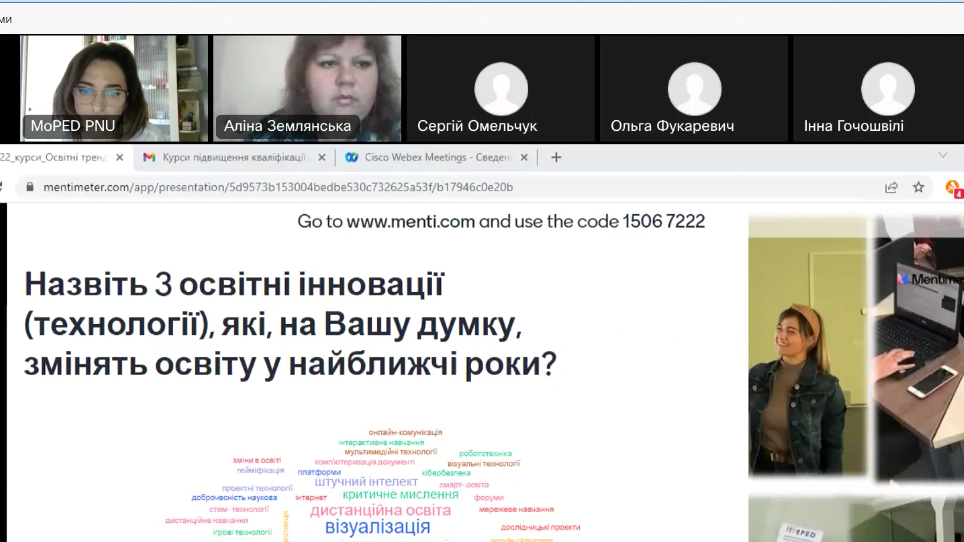
Task: Click 'штучний інтелект' in the word cloud
Action: 366,482
